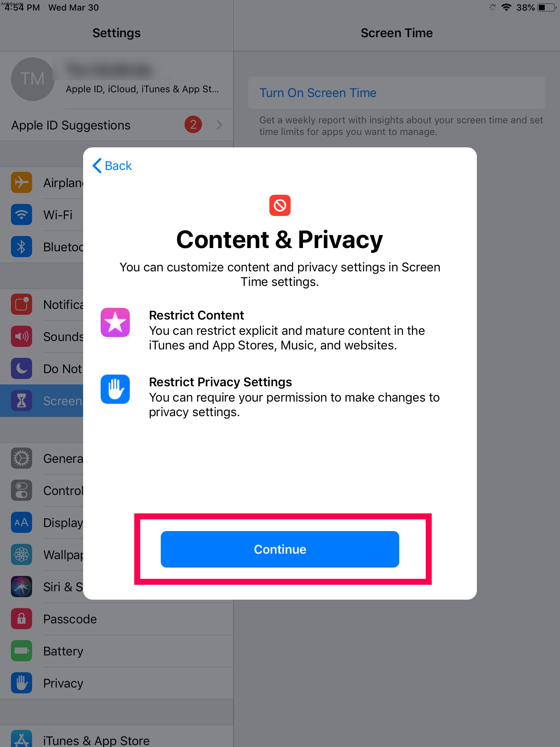
Task: Select iTunes & App Store row
Action: click(x=117, y=738)
